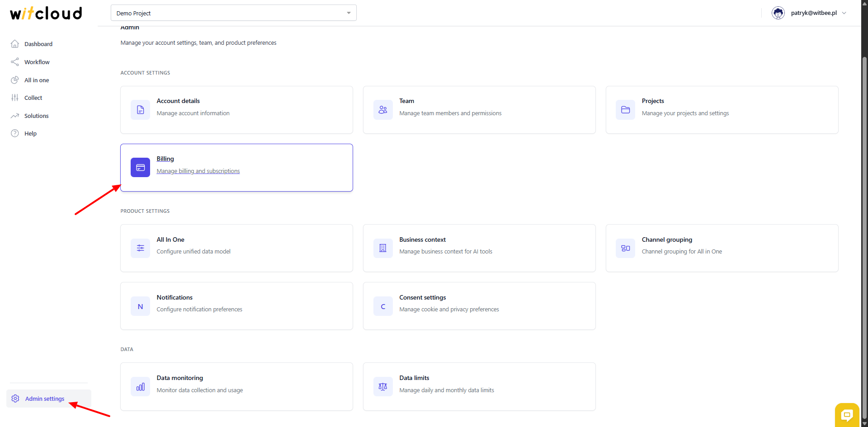Click the Manage billing and subscriptions link
The image size is (868, 427).
point(198,171)
